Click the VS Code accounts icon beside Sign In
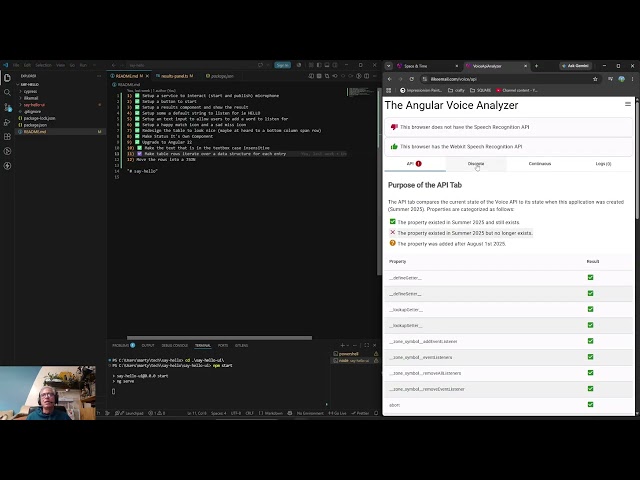Image resolution: width=640 pixels, height=480 pixels. click(x=299, y=65)
